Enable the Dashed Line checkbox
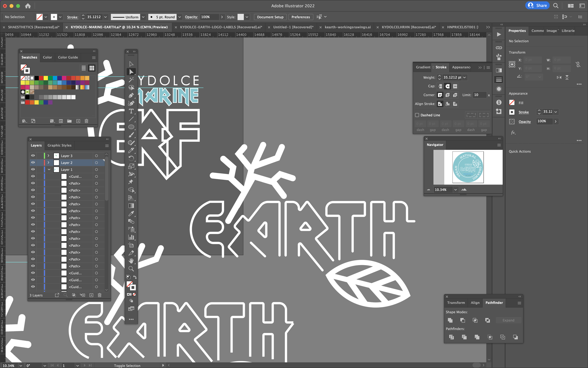The image size is (588, 368). pos(417,115)
